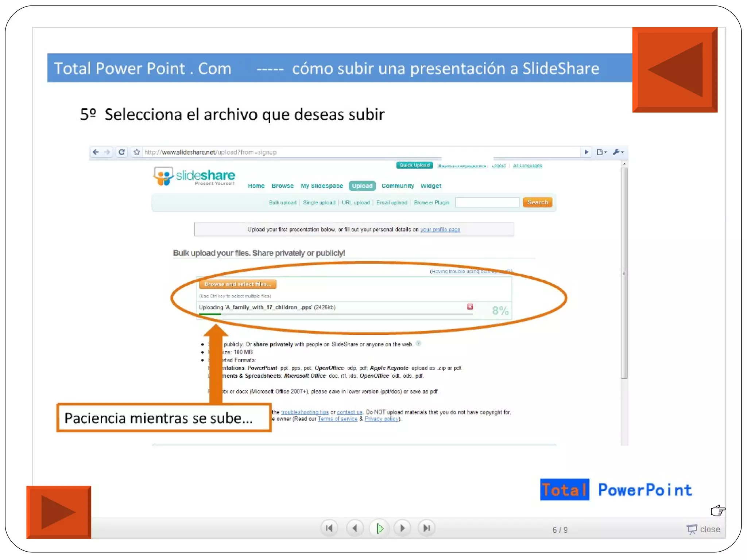Cancel the upload with red X icon
The image size is (747, 560).
pos(470,307)
